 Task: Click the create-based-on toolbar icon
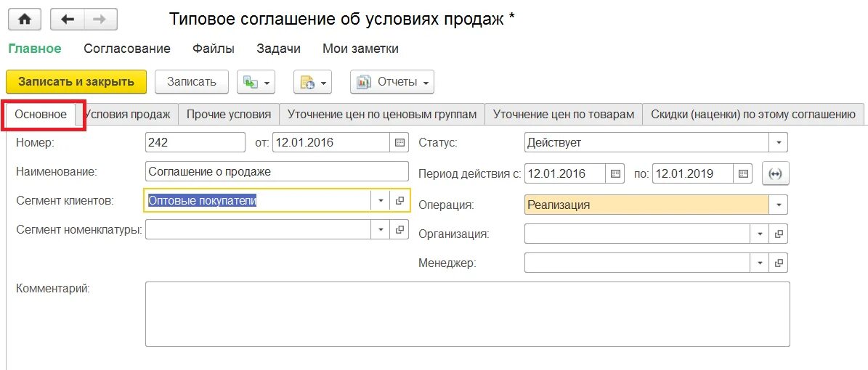point(256,83)
